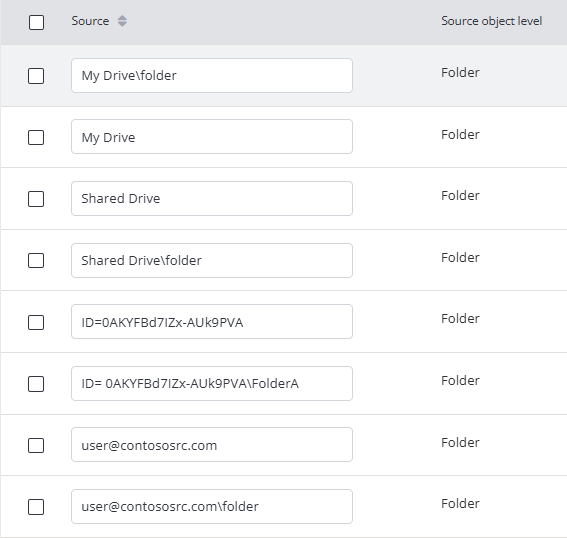Viewport: 567px width, 538px height.
Task: Edit the Shared Drive\folder source field
Action: pyautogui.click(x=212, y=260)
